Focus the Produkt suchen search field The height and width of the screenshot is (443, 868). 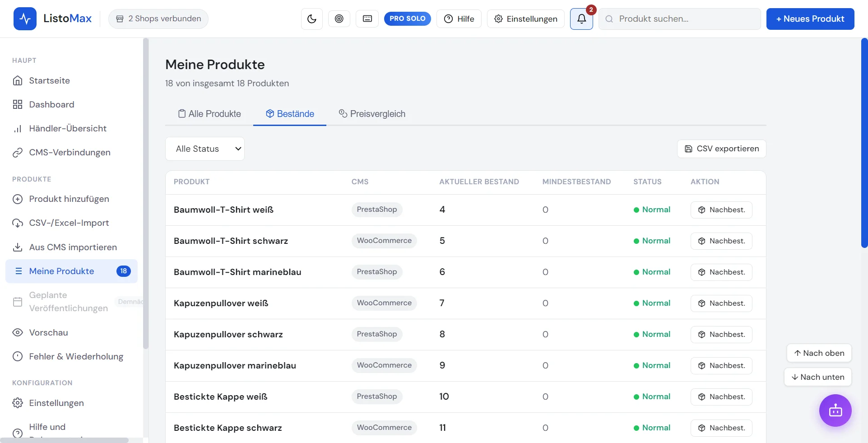pos(680,19)
